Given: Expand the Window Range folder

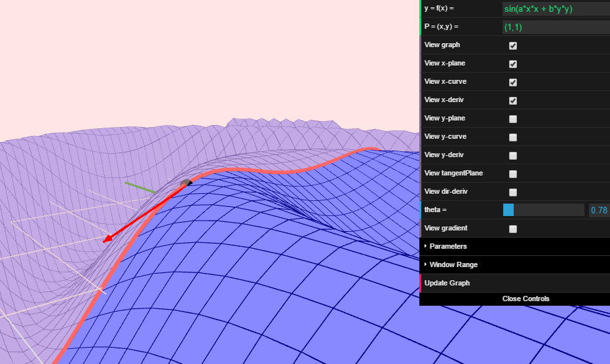Looking at the screenshot, I should click(x=453, y=264).
